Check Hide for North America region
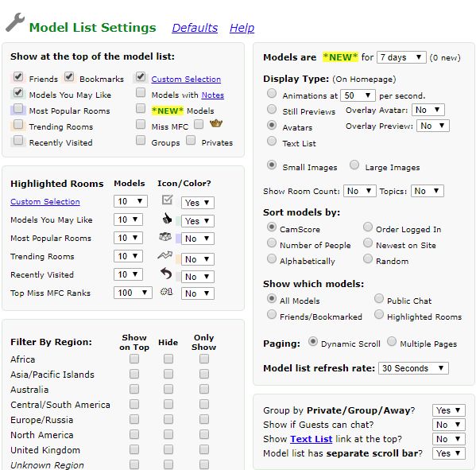Screen dimensions: 476x470 click(168, 434)
